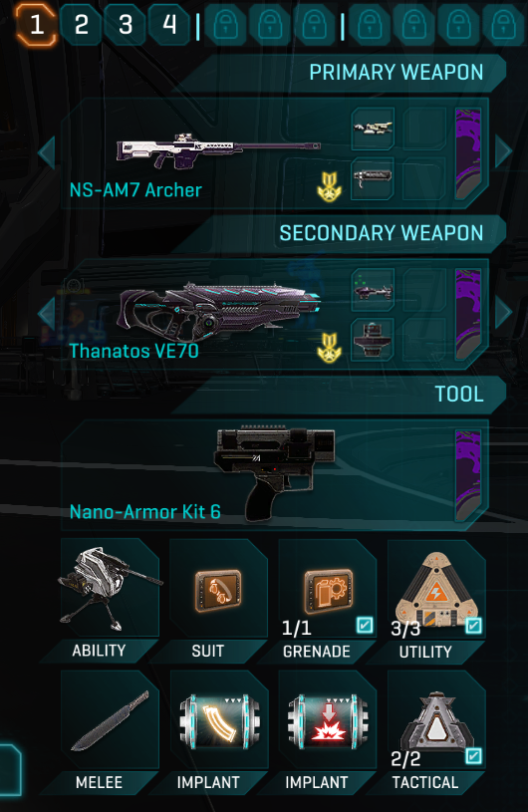The image size is (528, 812).
Task: Switch to loadout tab 4
Action: tap(169, 24)
